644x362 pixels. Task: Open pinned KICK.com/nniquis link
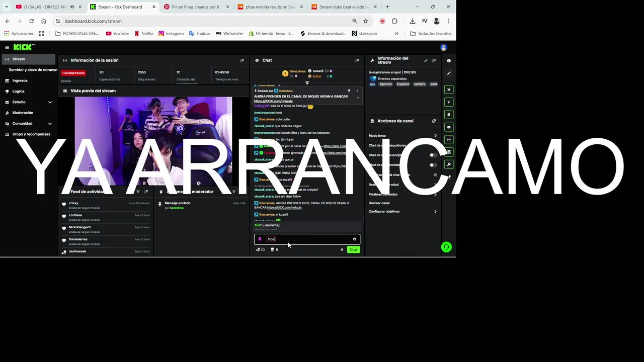(273, 101)
